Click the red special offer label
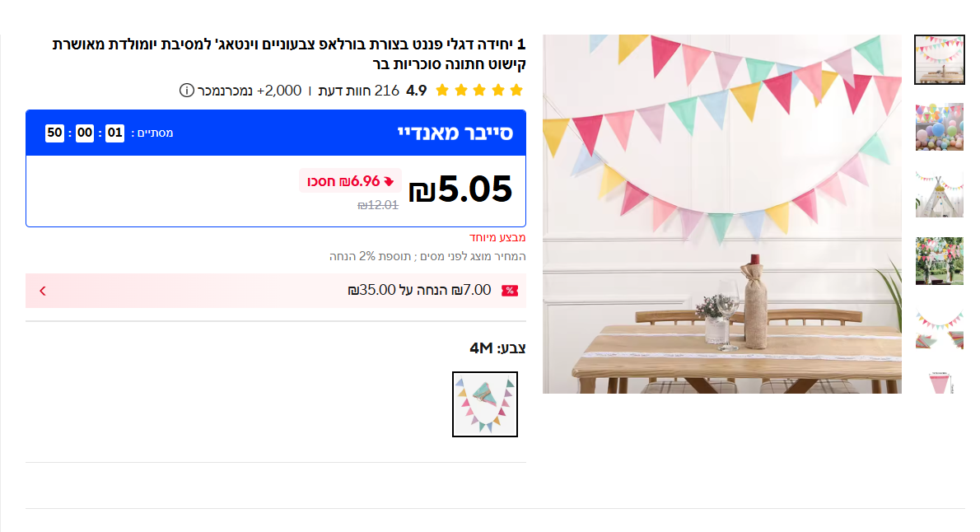Viewport: 980px width, 532px height. pos(497,238)
